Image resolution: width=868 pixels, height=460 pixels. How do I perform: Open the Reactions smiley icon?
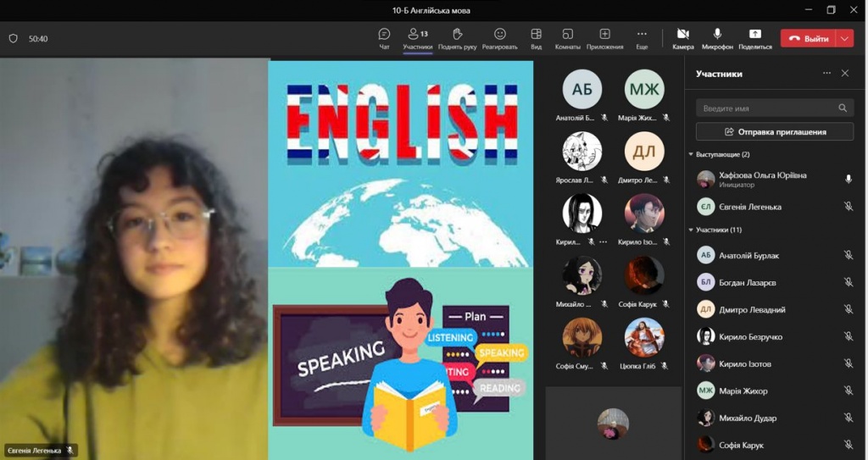click(499, 35)
